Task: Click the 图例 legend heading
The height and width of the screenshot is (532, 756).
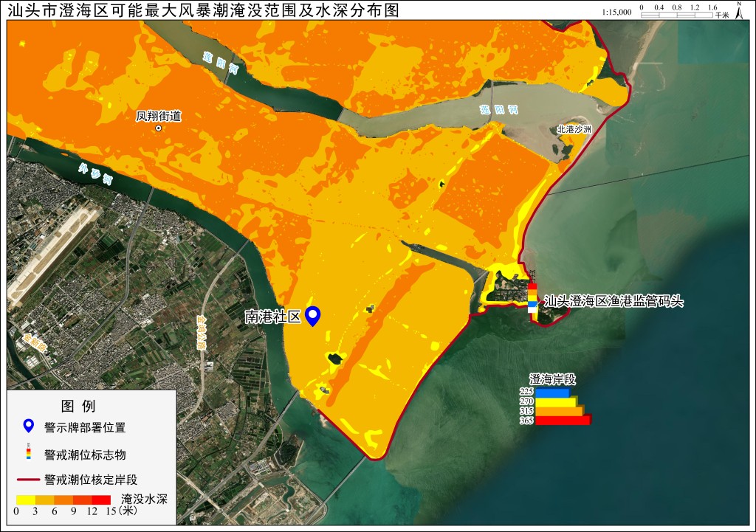Action: point(78,407)
